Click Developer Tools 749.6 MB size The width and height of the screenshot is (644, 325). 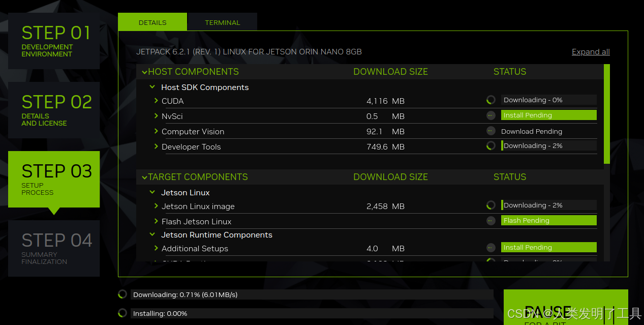385,147
